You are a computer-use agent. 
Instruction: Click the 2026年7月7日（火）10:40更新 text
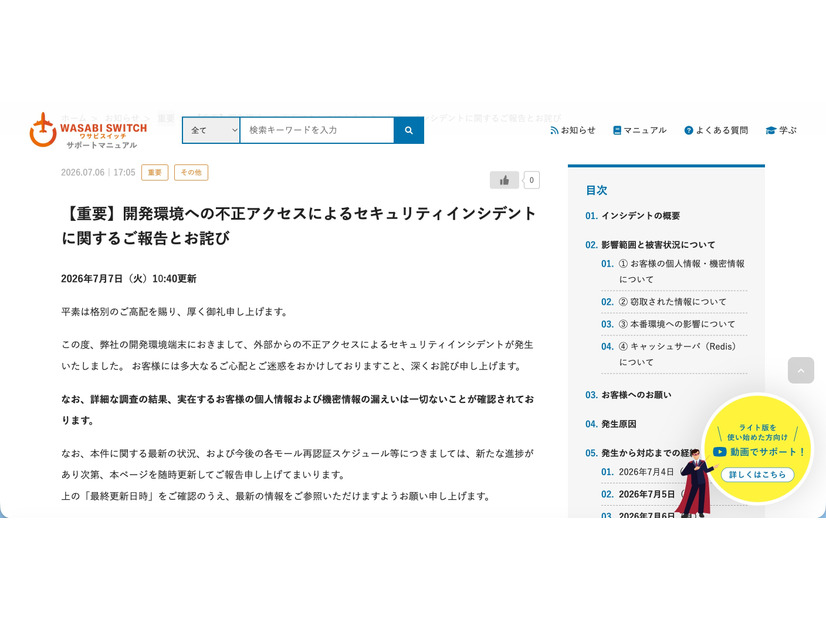(x=129, y=279)
